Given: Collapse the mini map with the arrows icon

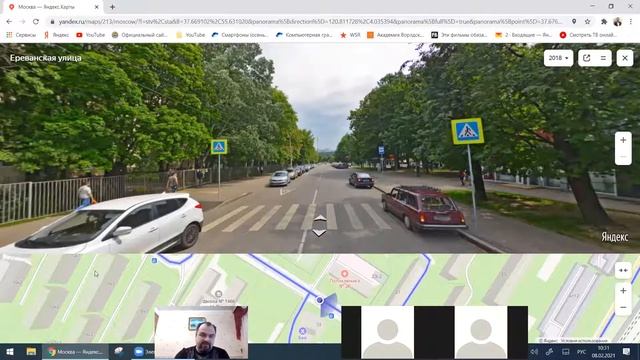Looking at the screenshot, I should tap(623, 270).
